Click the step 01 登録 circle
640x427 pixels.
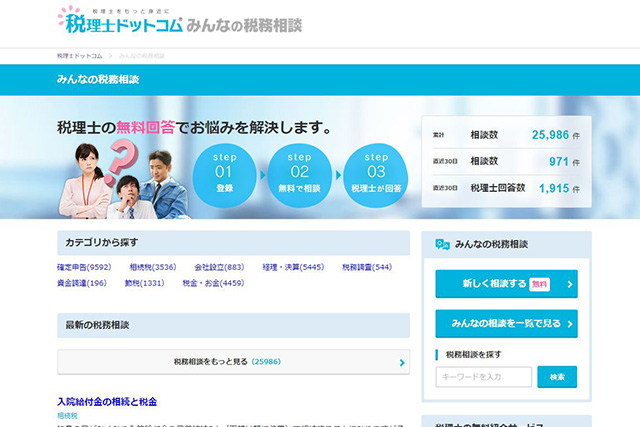coord(224,175)
